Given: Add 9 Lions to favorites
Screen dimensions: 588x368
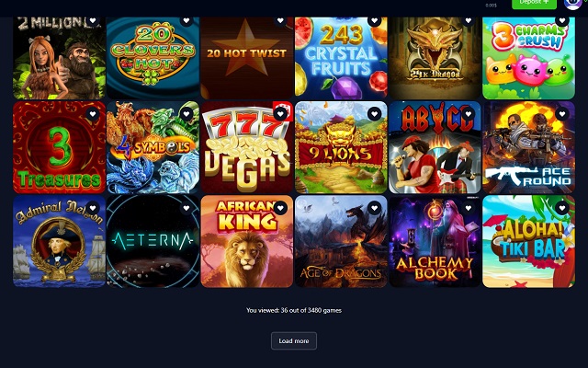Looking at the screenshot, I should click(x=374, y=114).
